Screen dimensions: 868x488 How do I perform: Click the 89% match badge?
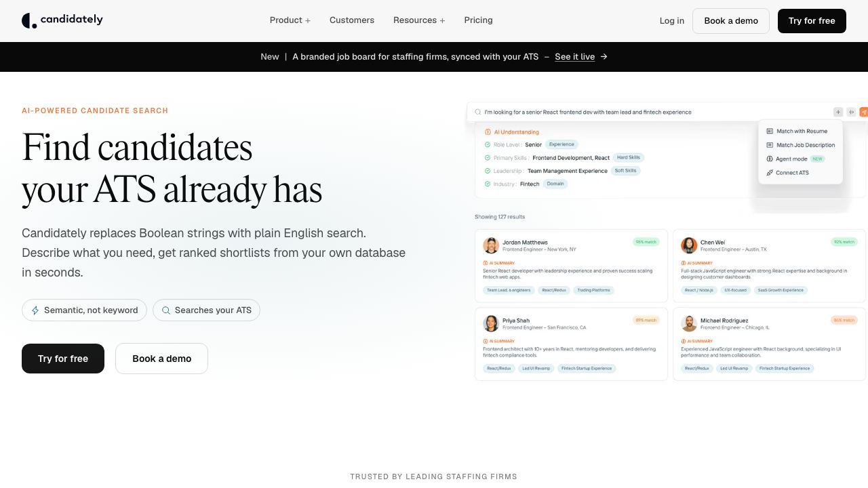646,320
